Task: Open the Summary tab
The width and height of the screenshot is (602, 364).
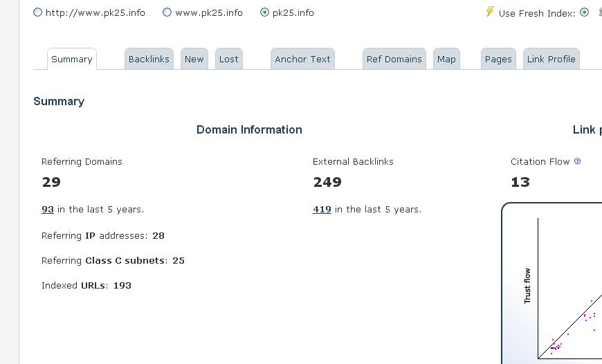Action: [72, 59]
